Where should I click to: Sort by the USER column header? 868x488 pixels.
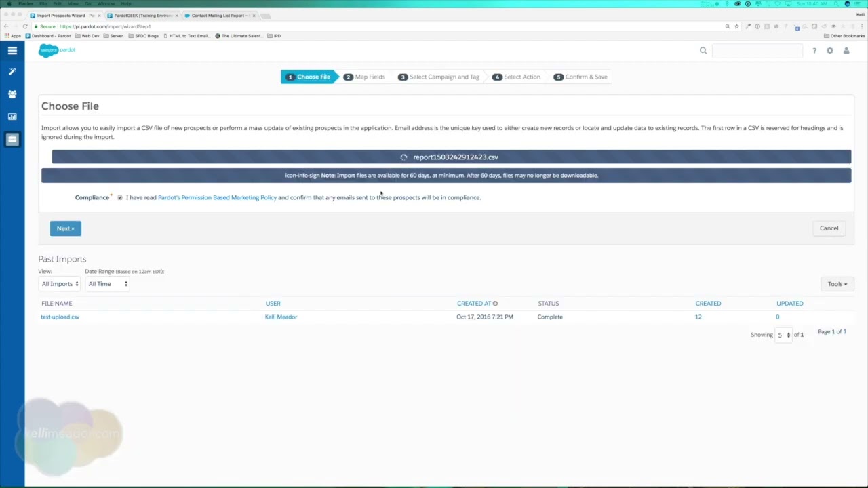point(273,304)
